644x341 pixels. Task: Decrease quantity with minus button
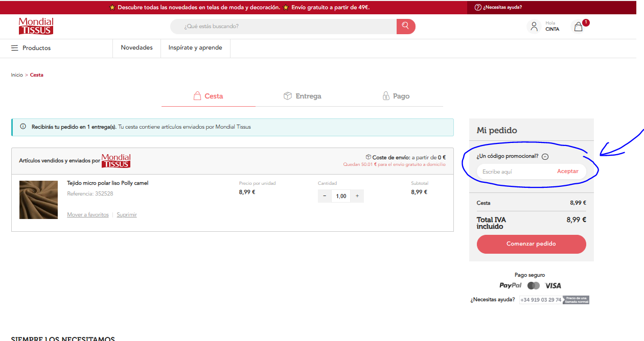(x=325, y=196)
